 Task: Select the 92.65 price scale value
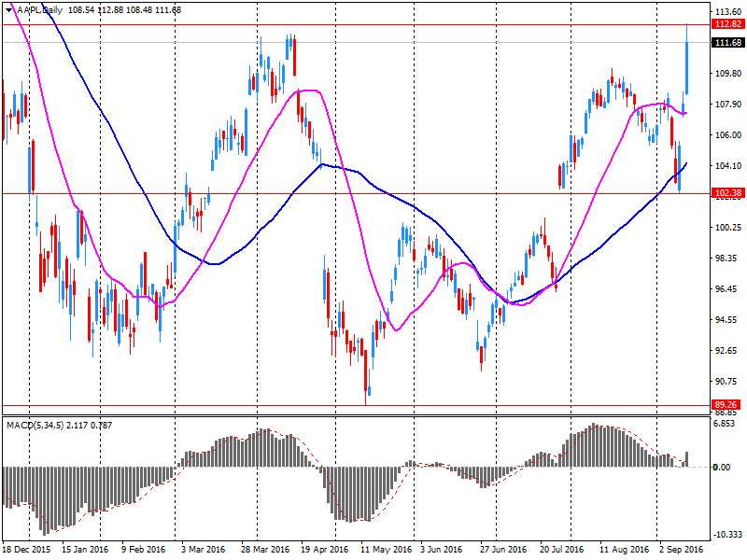pos(728,351)
